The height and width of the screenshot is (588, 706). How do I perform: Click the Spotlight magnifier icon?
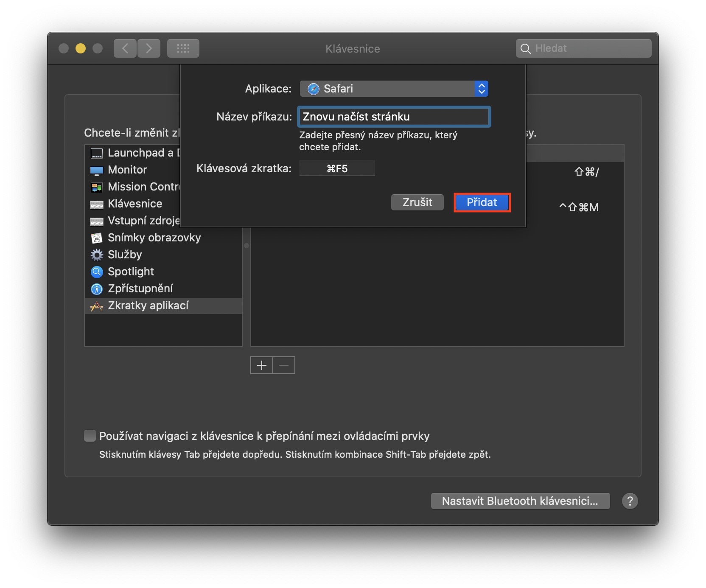pos(97,272)
